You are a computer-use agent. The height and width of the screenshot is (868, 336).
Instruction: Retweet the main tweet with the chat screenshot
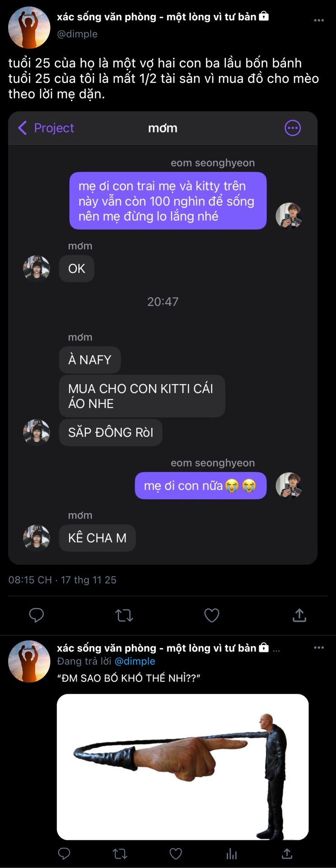(124, 615)
